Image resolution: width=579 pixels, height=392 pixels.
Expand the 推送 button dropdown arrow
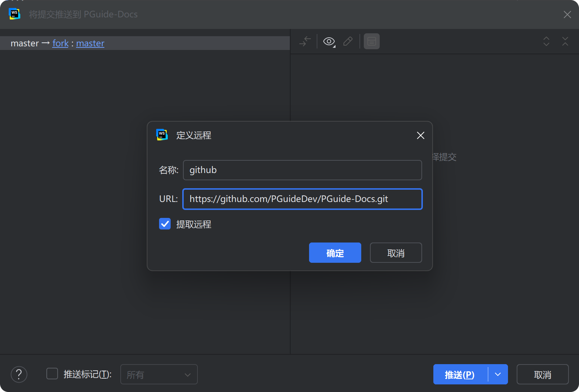(498, 374)
